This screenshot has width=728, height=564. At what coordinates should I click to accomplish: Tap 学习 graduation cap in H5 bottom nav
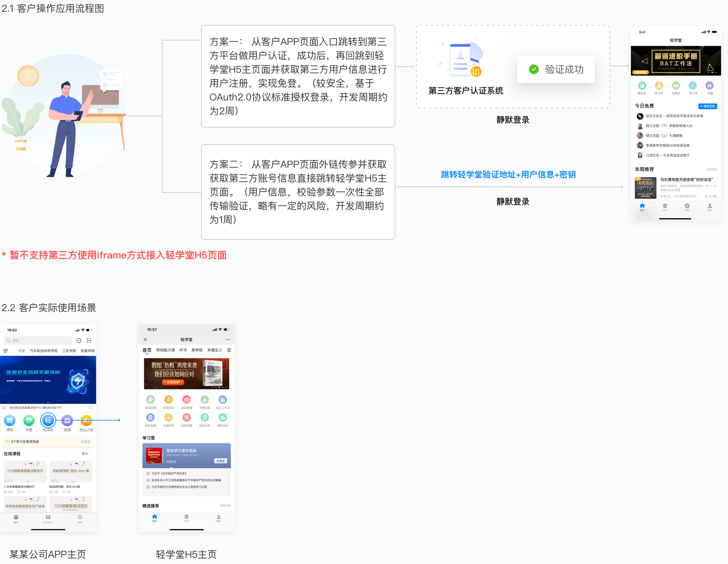coord(187,517)
